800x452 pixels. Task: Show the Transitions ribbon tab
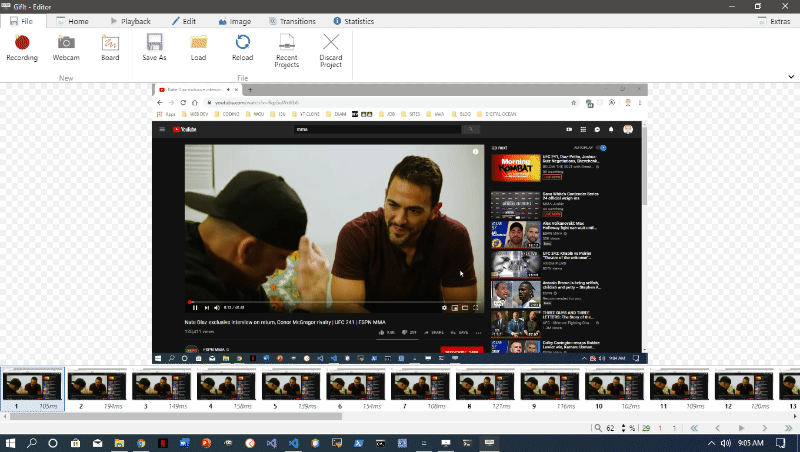pyautogui.click(x=292, y=21)
